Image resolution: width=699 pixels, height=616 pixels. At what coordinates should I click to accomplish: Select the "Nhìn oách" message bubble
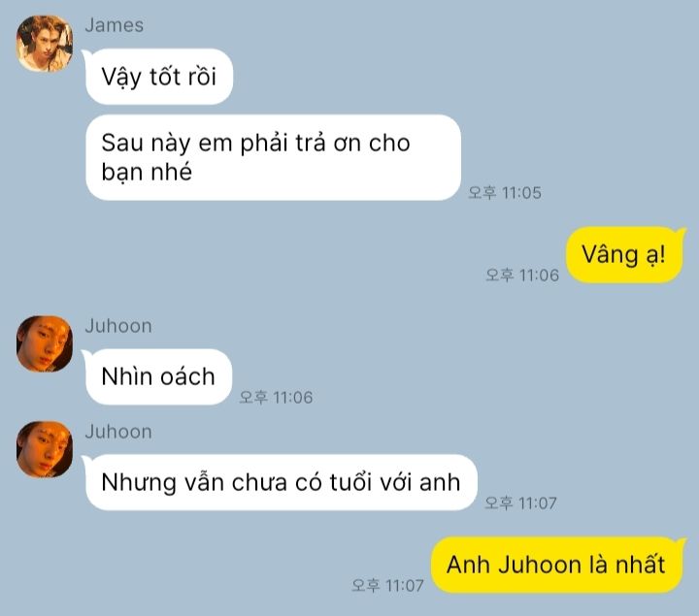pyautogui.click(x=158, y=376)
